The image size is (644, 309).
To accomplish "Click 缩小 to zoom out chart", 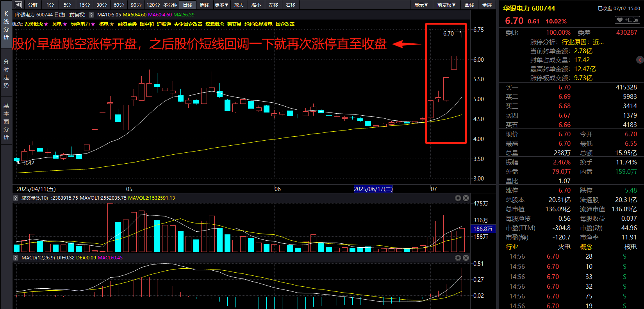I will pos(256,5).
